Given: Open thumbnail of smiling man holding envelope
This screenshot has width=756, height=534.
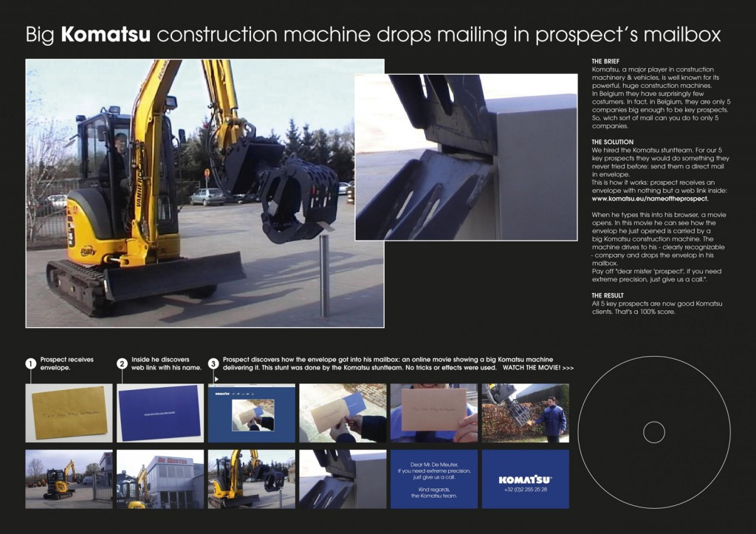Looking at the screenshot, I should [x=434, y=413].
